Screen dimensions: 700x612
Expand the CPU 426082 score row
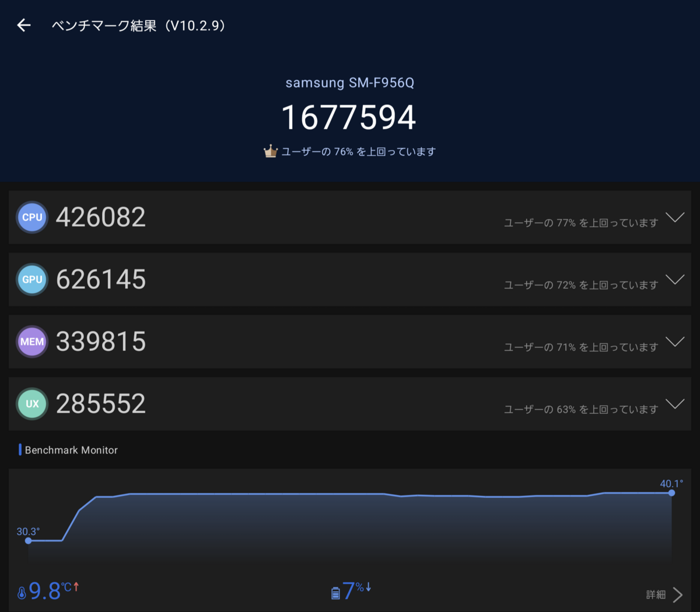click(350, 217)
